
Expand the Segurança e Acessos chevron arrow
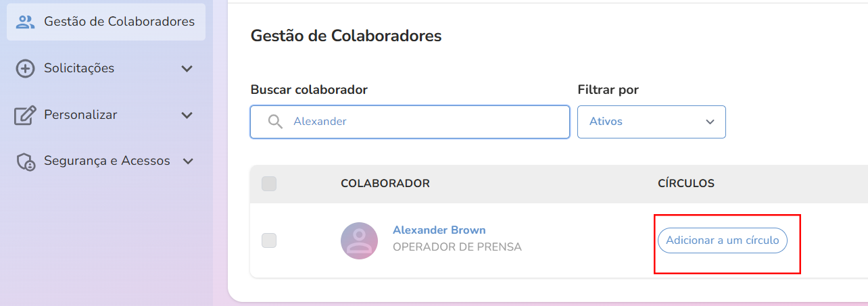189,161
